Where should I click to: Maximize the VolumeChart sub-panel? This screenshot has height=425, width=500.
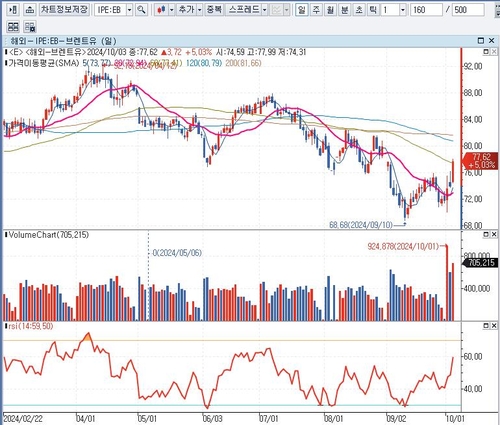486,235
